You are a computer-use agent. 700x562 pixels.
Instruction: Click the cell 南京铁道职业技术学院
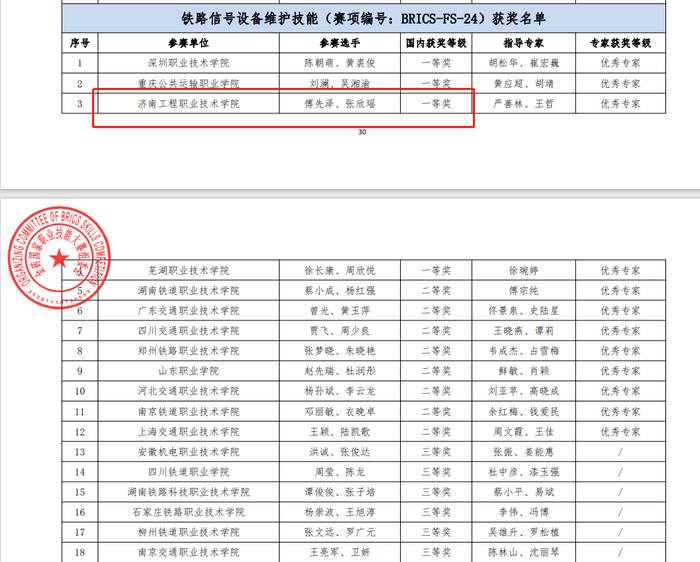[188, 412]
